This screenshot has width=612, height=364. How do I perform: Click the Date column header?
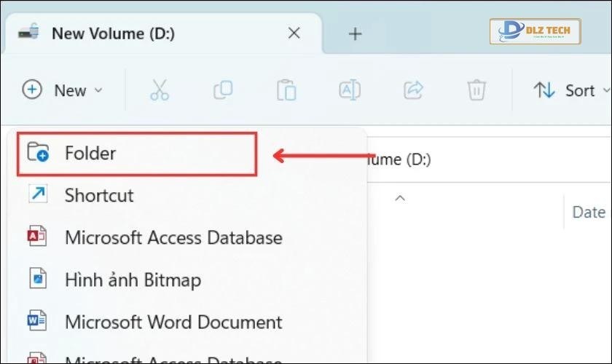588,212
